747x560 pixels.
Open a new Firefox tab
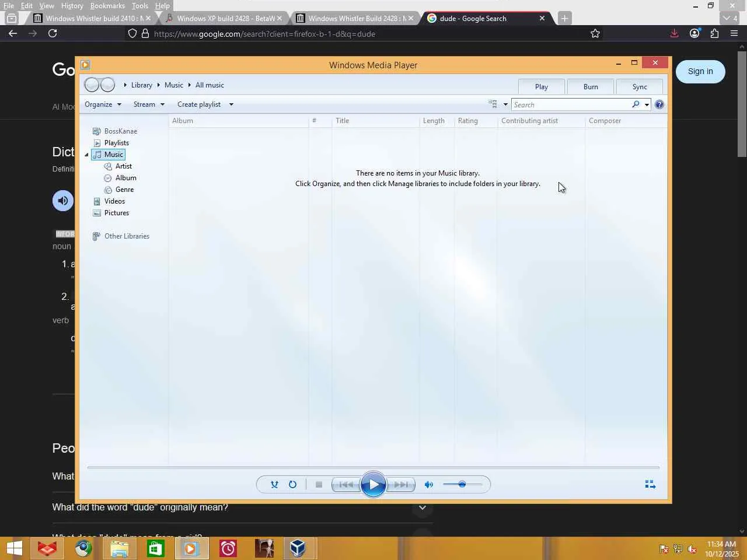[x=564, y=19]
